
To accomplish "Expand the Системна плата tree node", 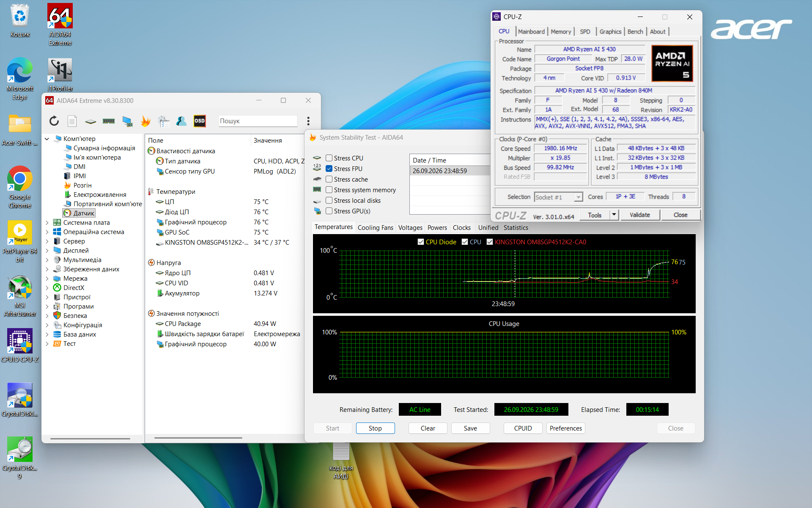I will click(47, 223).
